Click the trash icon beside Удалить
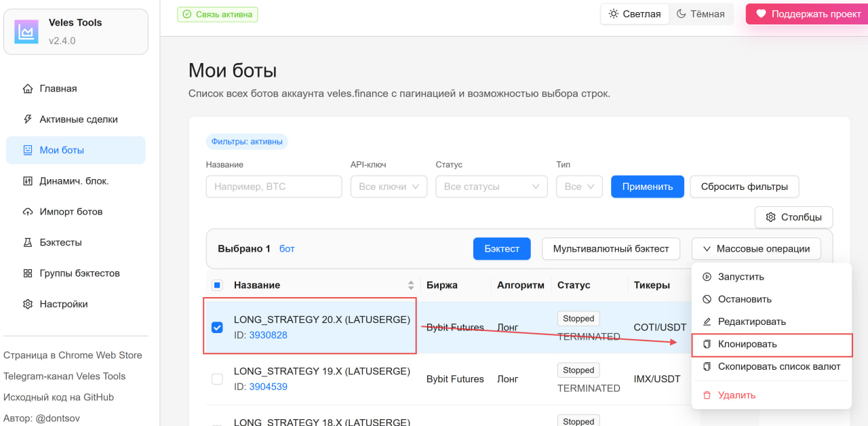The height and width of the screenshot is (426, 868). (707, 395)
